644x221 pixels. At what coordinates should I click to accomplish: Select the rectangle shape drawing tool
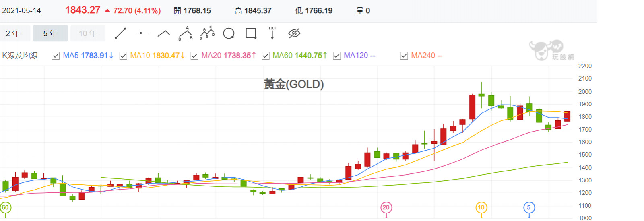[x=251, y=33]
